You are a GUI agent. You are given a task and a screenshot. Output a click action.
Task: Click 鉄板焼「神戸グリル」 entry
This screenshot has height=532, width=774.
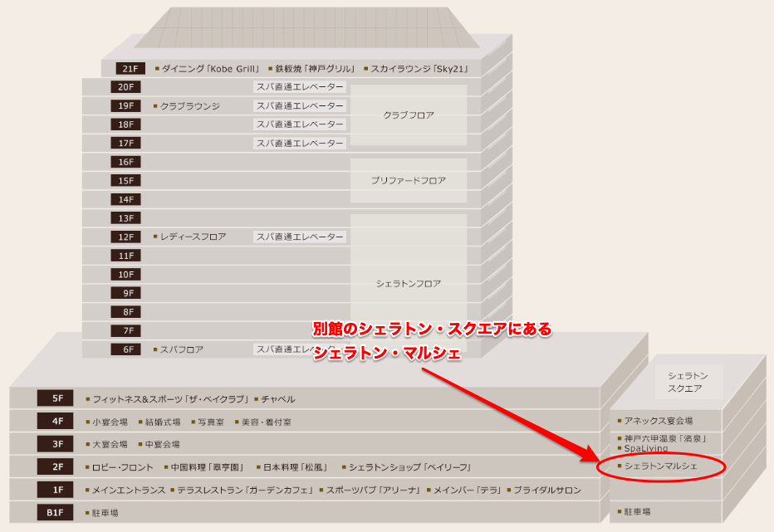coord(316,69)
